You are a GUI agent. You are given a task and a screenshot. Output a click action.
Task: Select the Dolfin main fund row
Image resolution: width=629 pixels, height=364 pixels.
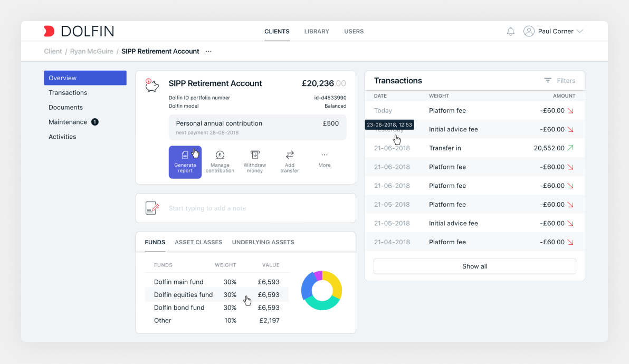[x=217, y=282]
